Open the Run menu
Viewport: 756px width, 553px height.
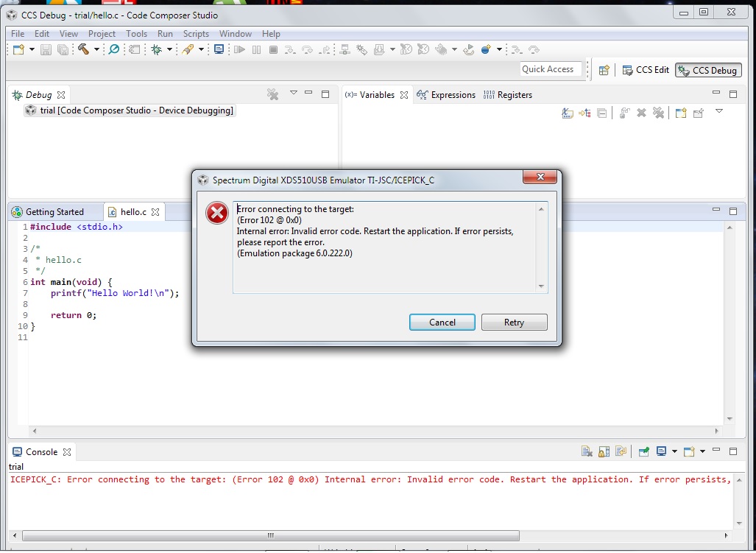point(165,33)
